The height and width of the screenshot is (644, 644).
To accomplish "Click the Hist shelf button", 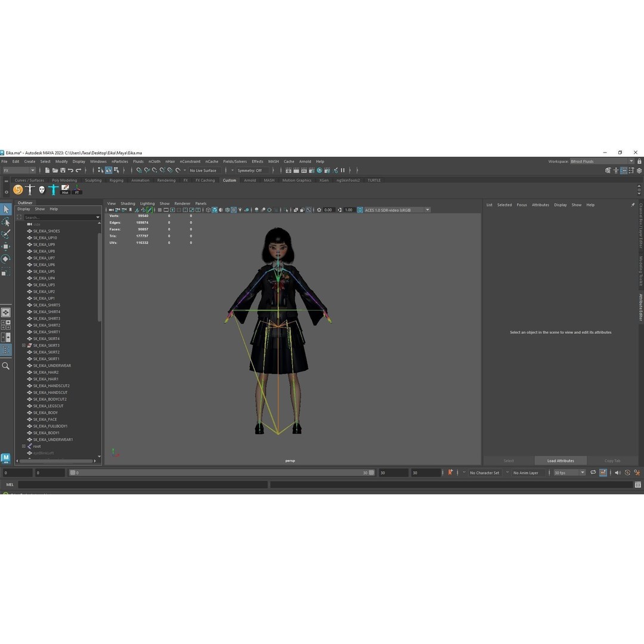I will [66, 190].
